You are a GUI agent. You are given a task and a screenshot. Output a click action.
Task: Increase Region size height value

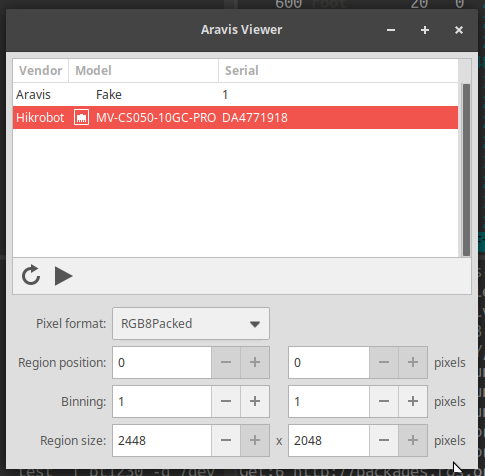click(413, 441)
